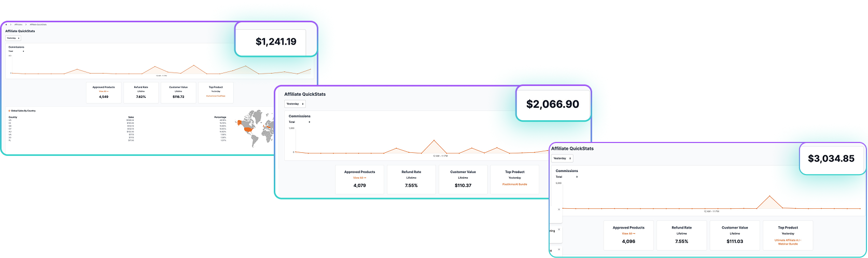Screen dimensions: 868x258
Task: Click the $3,034.85 commission total card
Action: coord(831,159)
